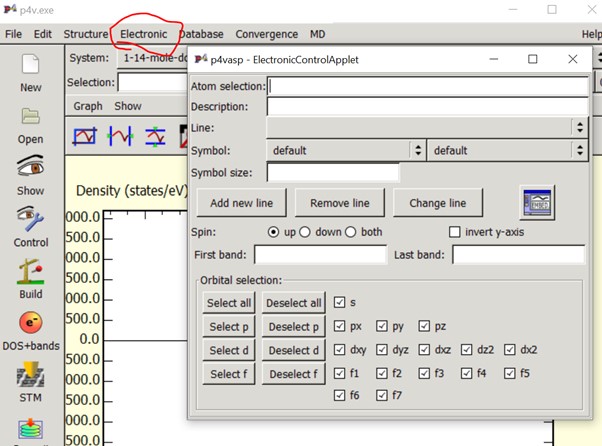
Task: Toggle the f1 orbital checkbox
Action: click(339, 373)
